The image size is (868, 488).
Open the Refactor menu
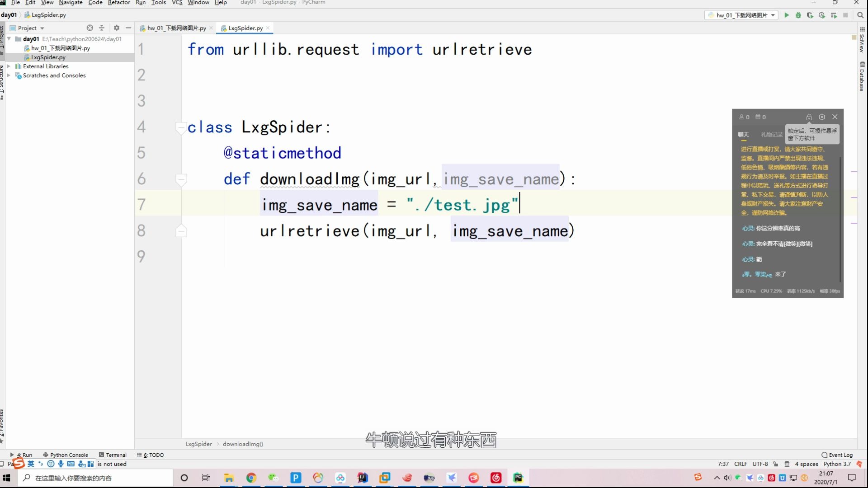click(x=119, y=3)
